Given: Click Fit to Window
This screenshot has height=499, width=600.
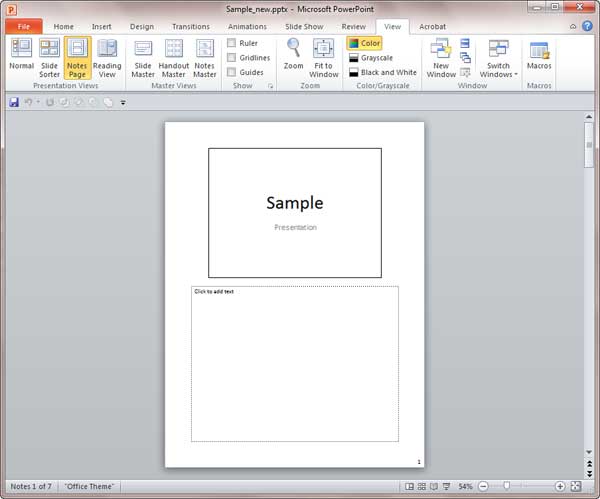Looking at the screenshot, I should click(x=323, y=58).
